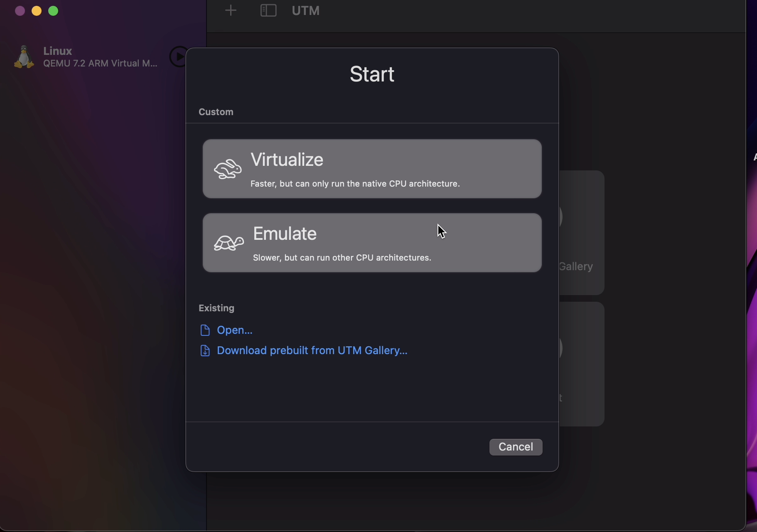The image size is (757, 532).
Task: Click the Linux penguin icon
Action: click(x=24, y=57)
